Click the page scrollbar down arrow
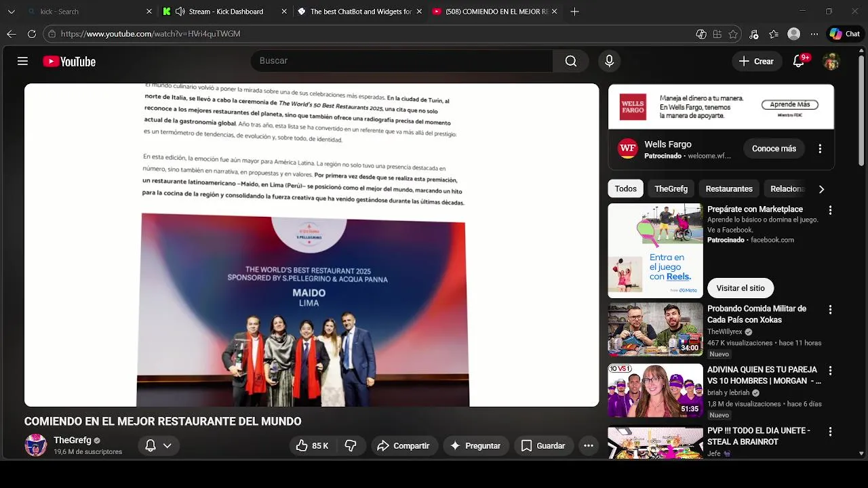 (863, 453)
